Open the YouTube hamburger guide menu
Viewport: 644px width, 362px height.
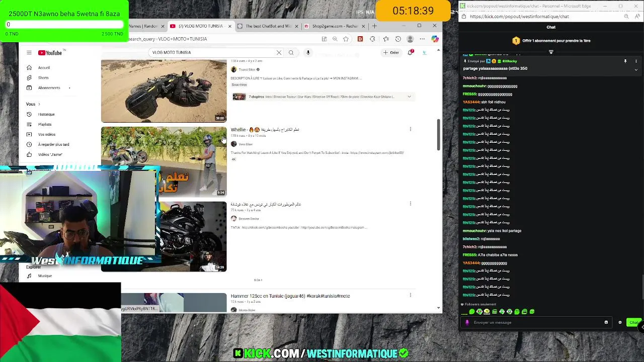pyautogui.click(x=29, y=53)
